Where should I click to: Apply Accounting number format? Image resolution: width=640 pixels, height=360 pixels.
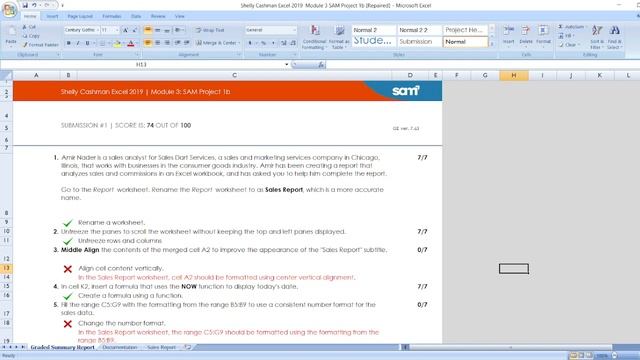pyautogui.click(x=250, y=43)
